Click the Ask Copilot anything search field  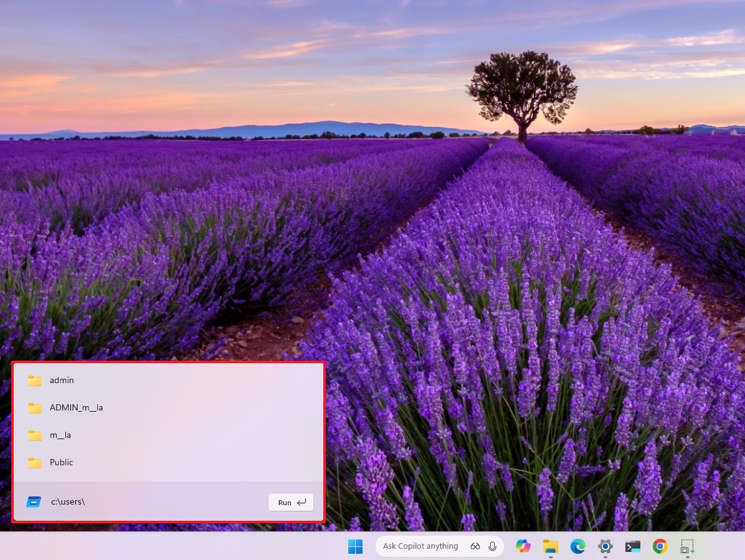[420, 546]
